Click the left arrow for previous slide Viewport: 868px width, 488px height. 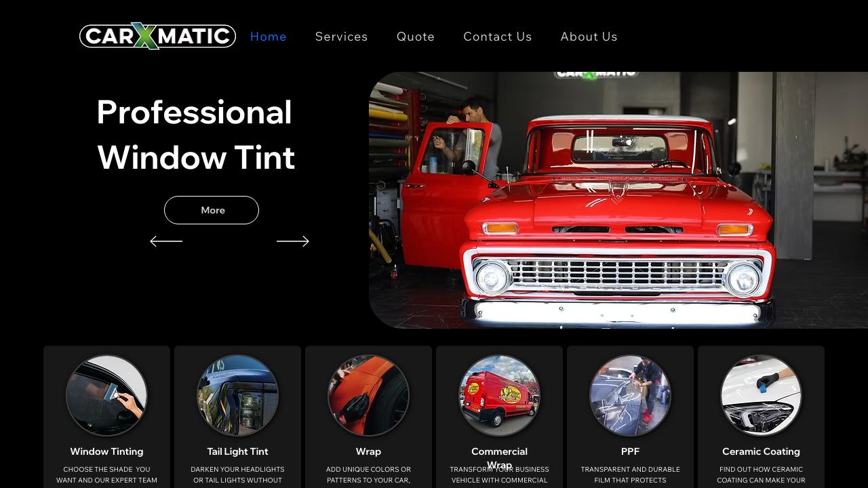166,241
